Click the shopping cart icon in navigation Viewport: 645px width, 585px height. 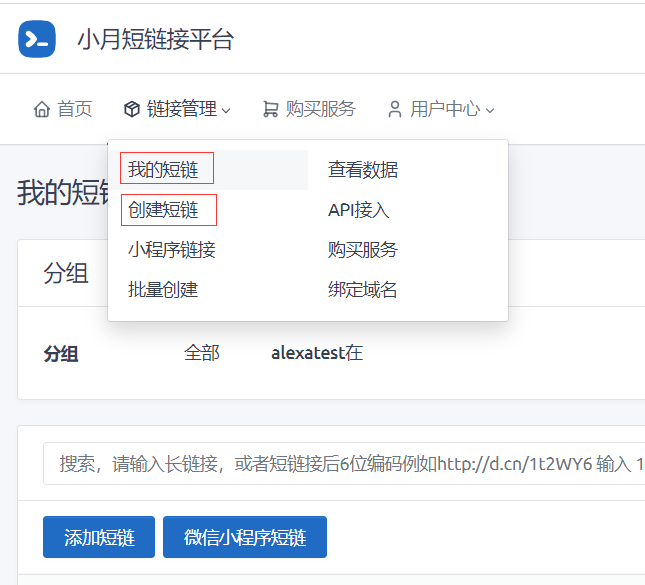click(271, 109)
